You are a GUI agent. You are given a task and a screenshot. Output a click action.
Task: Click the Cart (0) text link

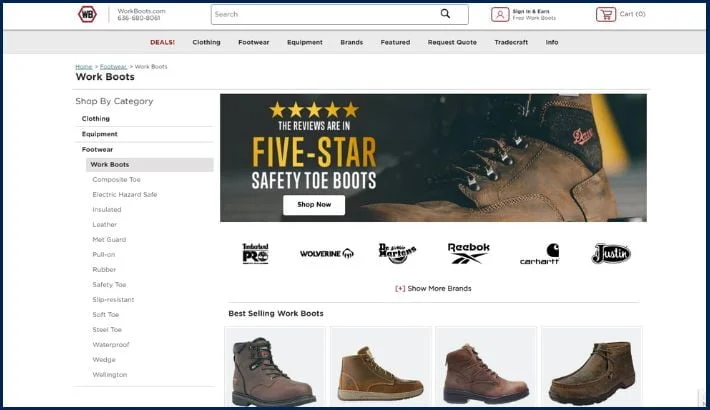[x=633, y=14]
